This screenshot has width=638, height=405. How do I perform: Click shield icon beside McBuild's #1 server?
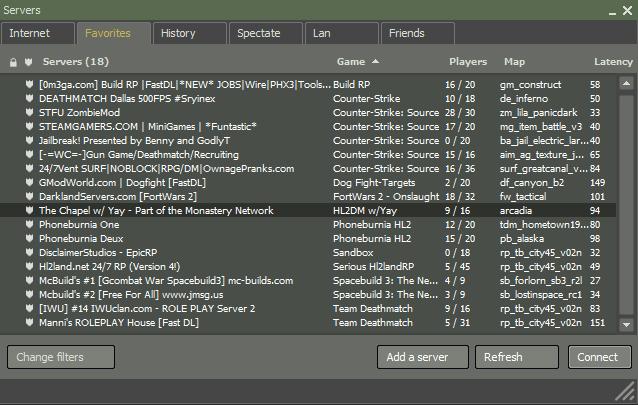tap(29, 280)
